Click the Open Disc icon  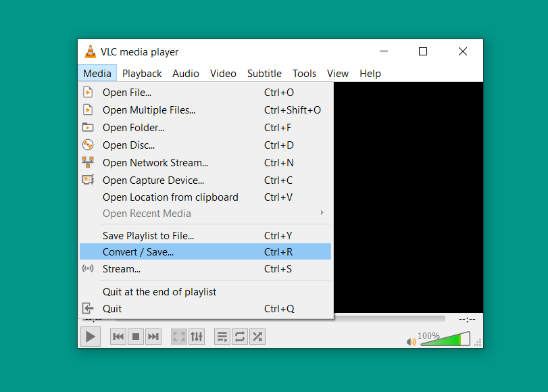coord(88,145)
